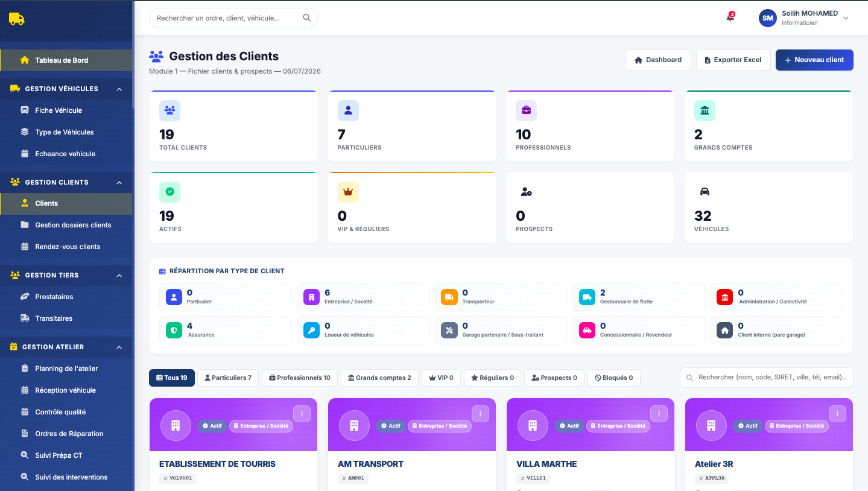Open Fiche Véhicule in sidebar

pyautogui.click(x=66, y=110)
